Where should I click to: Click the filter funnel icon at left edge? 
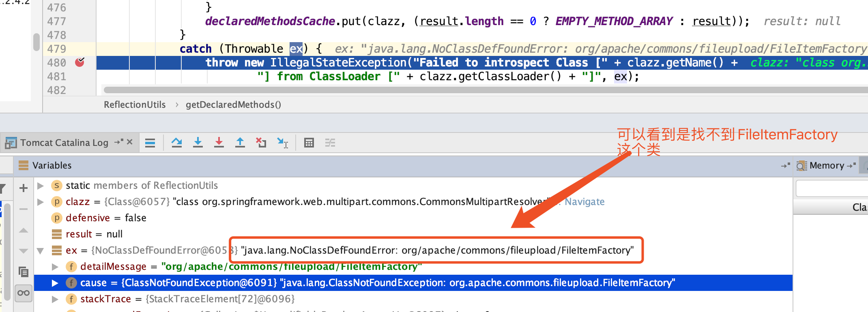tap(3, 188)
